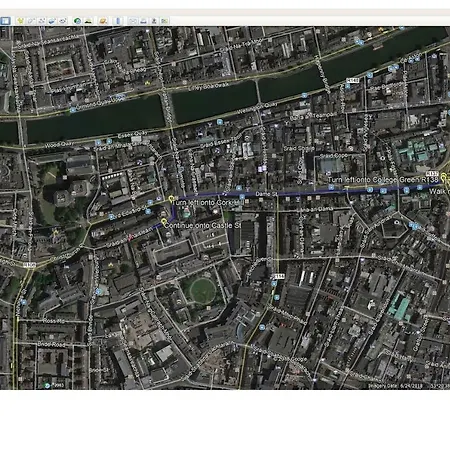Viewport: 450px width, 450px height.
Task: Click the pink marker on the street below Castle St
Action: (130, 238)
